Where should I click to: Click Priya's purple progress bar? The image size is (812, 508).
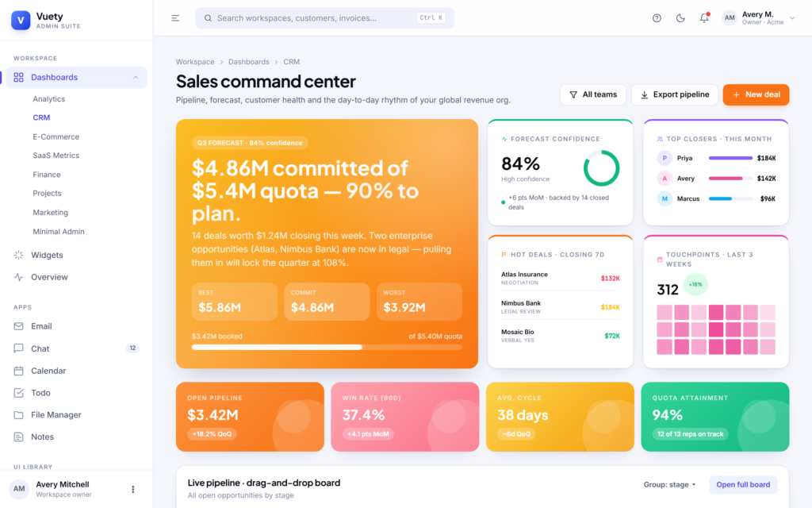point(730,158)
